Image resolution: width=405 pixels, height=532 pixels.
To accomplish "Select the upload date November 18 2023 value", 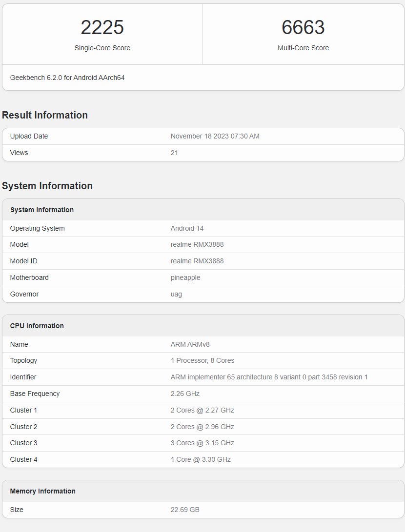I will (215, 137).
